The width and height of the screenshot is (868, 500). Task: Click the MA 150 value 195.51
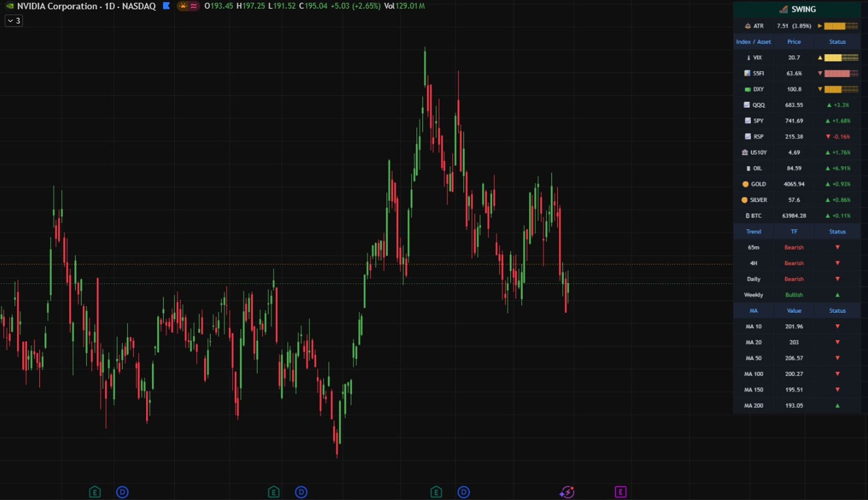pyautogui.click(x=794, y=390)
